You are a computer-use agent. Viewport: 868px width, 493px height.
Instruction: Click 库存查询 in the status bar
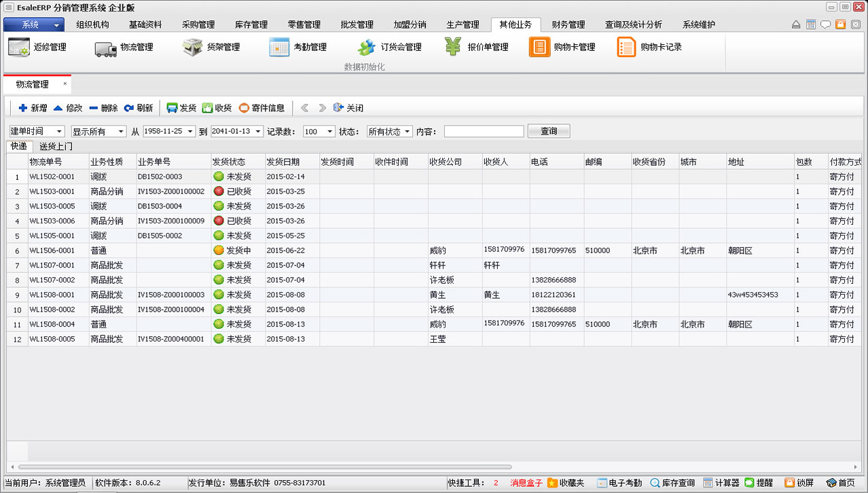pos(672,483)
